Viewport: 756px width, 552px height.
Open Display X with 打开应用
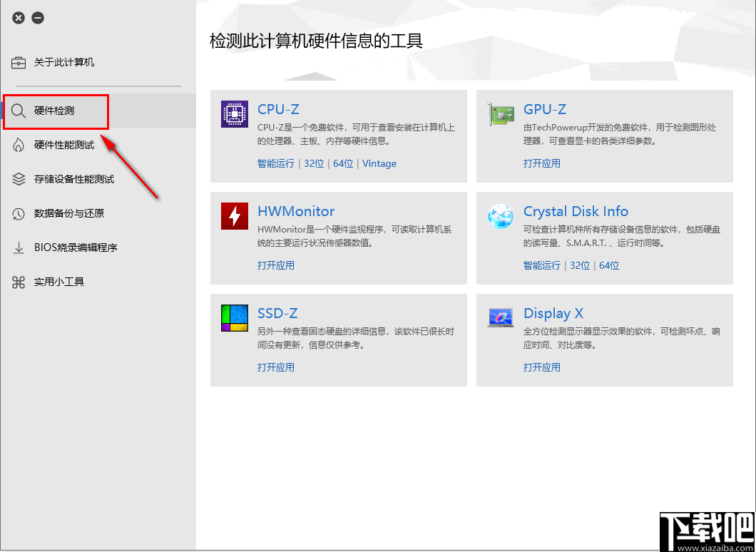(543, 367)
